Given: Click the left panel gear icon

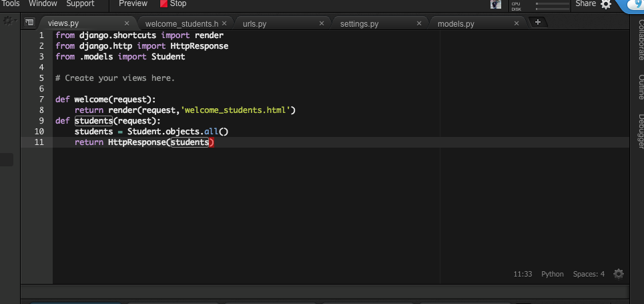Looking at the screenshot, I should (9, 21).
